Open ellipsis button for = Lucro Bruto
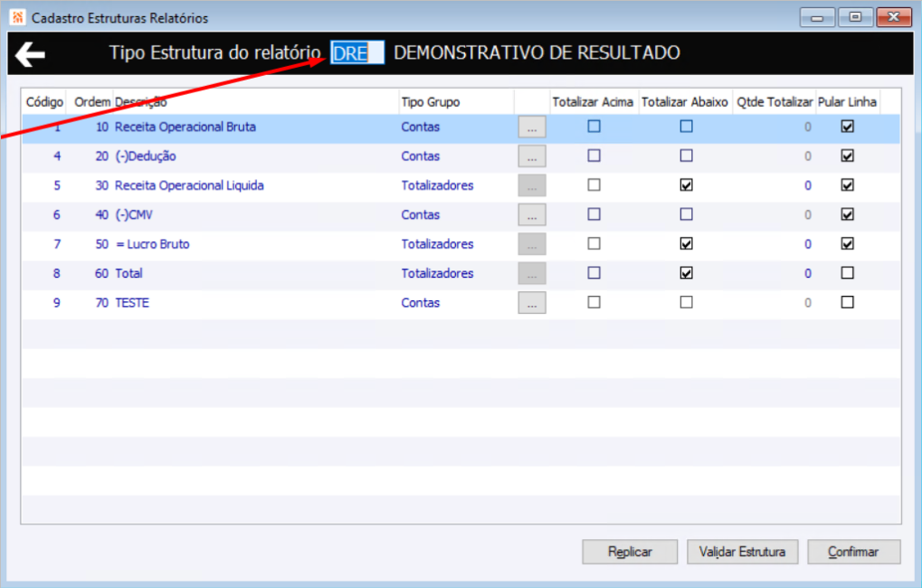This screenshot has height=588, width=922. (x=531, y=244)
